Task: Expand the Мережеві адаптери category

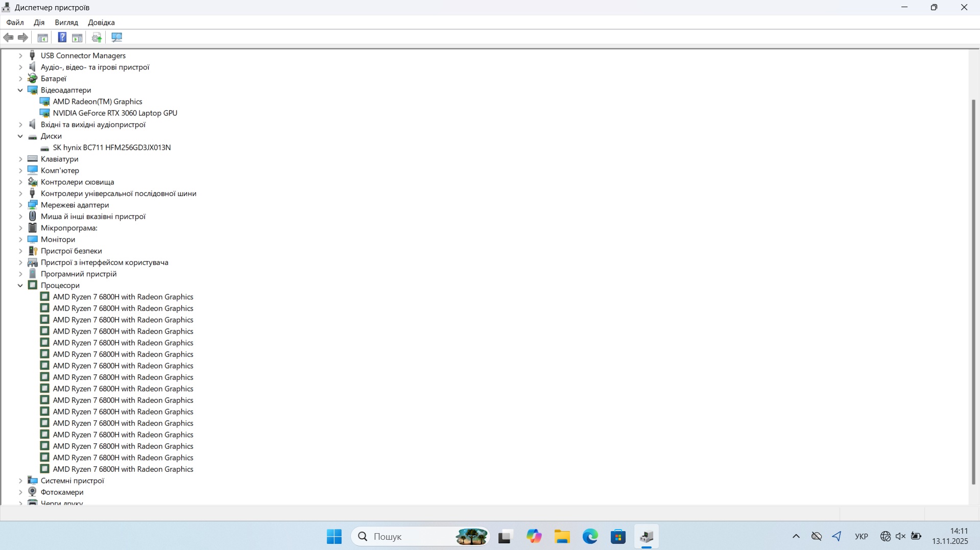Action: (x=20, y=205)
